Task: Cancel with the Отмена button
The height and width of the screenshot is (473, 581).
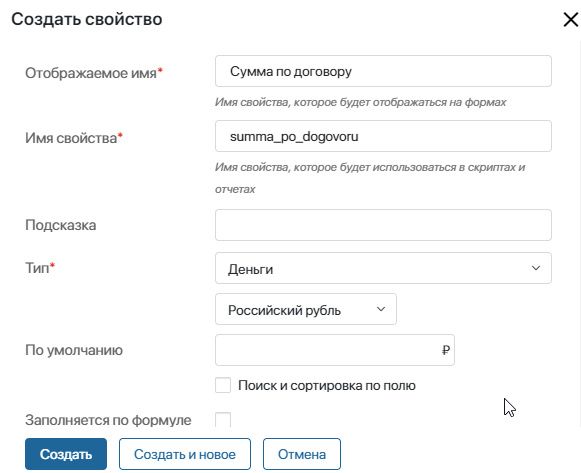Action: 302,454
